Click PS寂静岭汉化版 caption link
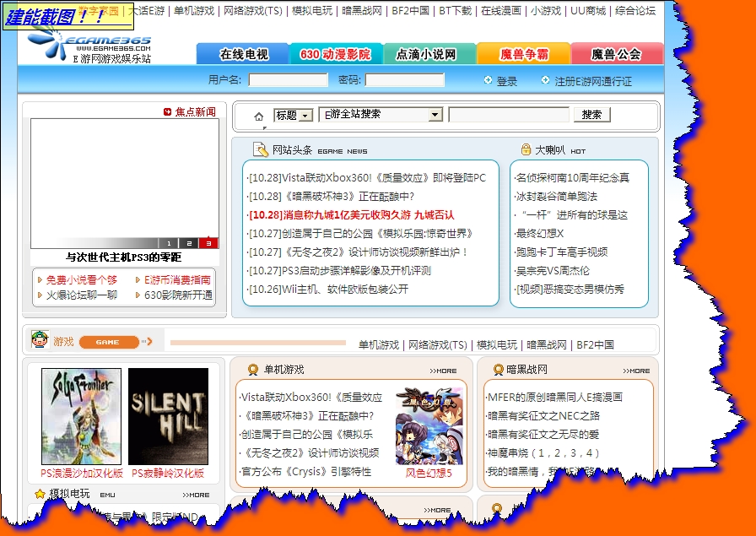Screen dimensions: 756x536 click(168, 474)
